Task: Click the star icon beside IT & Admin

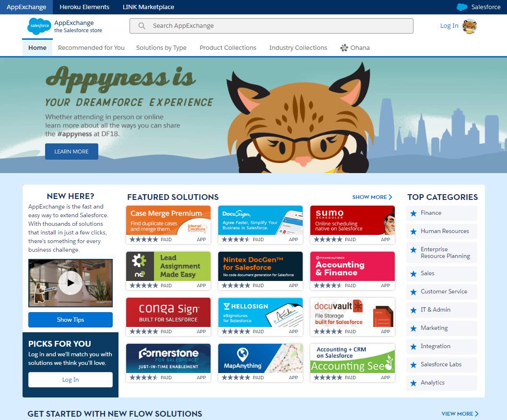Action: (413, 310)
